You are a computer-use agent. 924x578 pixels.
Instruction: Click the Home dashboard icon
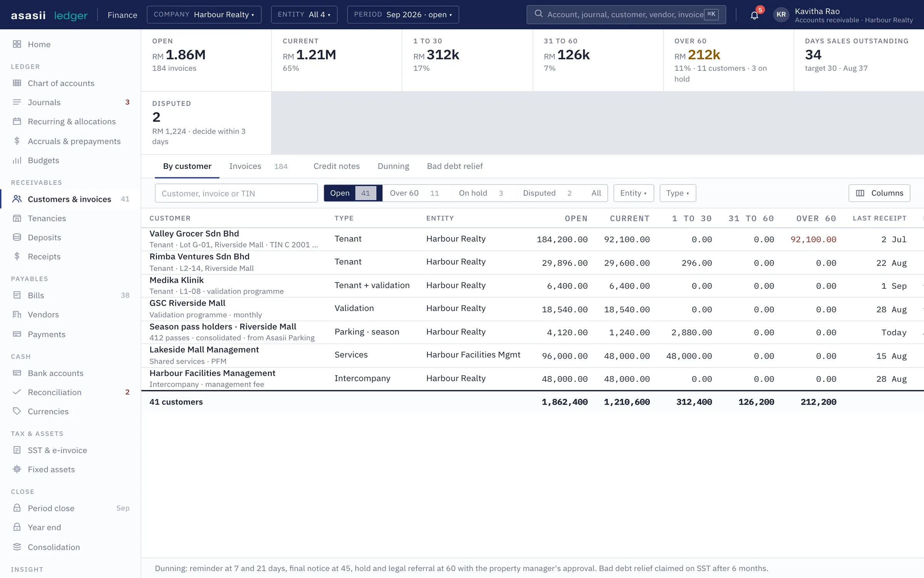pos(17,44)
